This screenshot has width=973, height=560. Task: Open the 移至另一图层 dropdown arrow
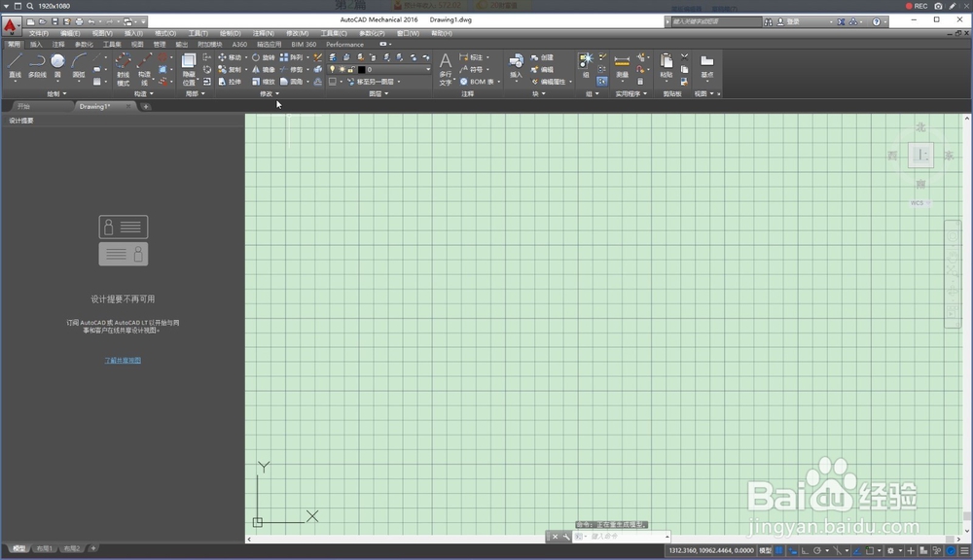tap(398, 82)
